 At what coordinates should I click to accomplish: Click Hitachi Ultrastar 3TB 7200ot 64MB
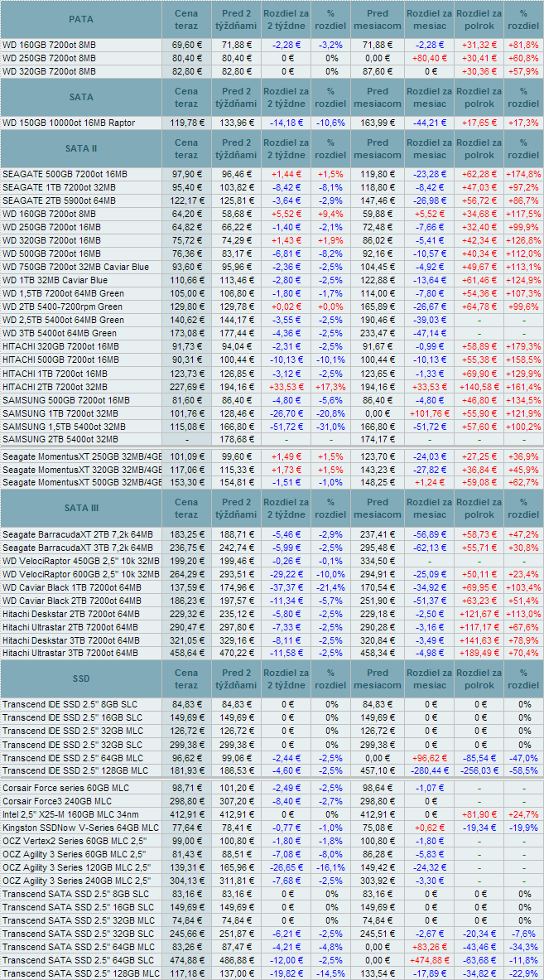pyautogui.click(x=70, y=653)
